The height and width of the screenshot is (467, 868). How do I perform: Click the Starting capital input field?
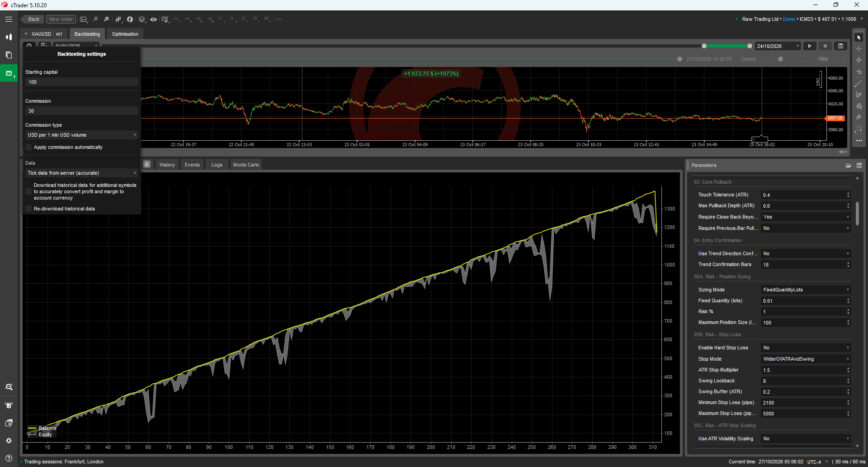click(x=82, y=82)
